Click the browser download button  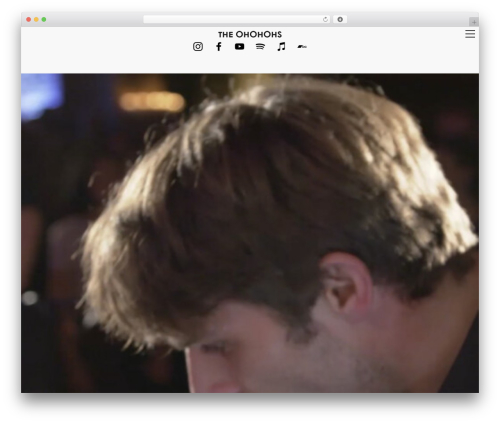coord(340,19)
